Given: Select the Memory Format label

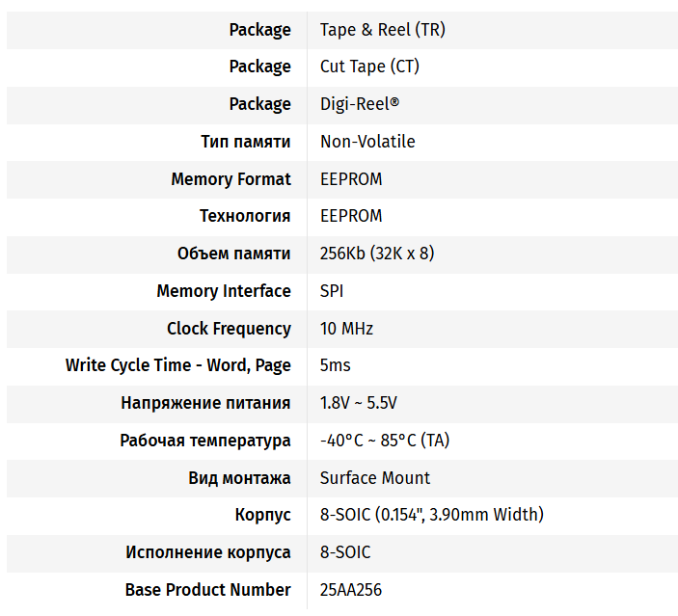Looking at the screenshot, I should tap(231, 179).
